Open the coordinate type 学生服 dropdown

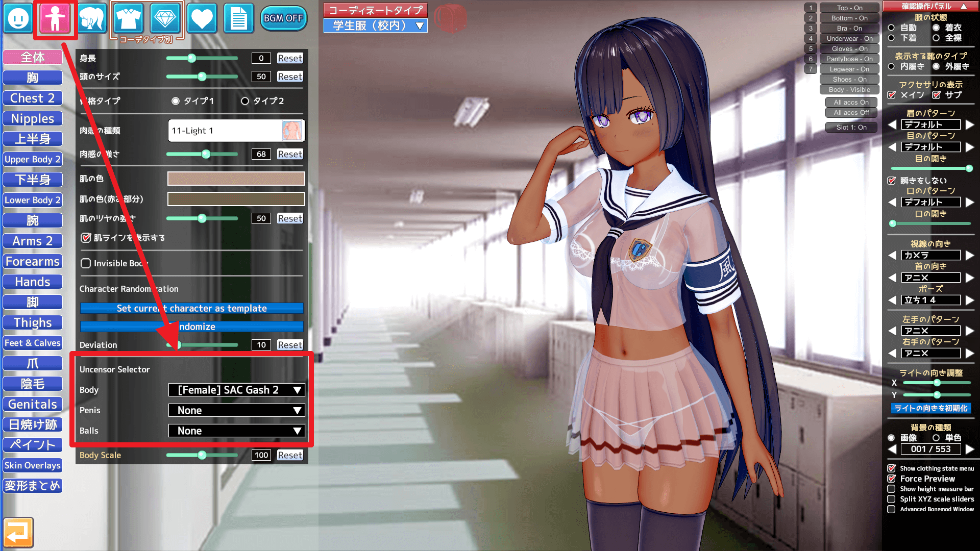376,26
